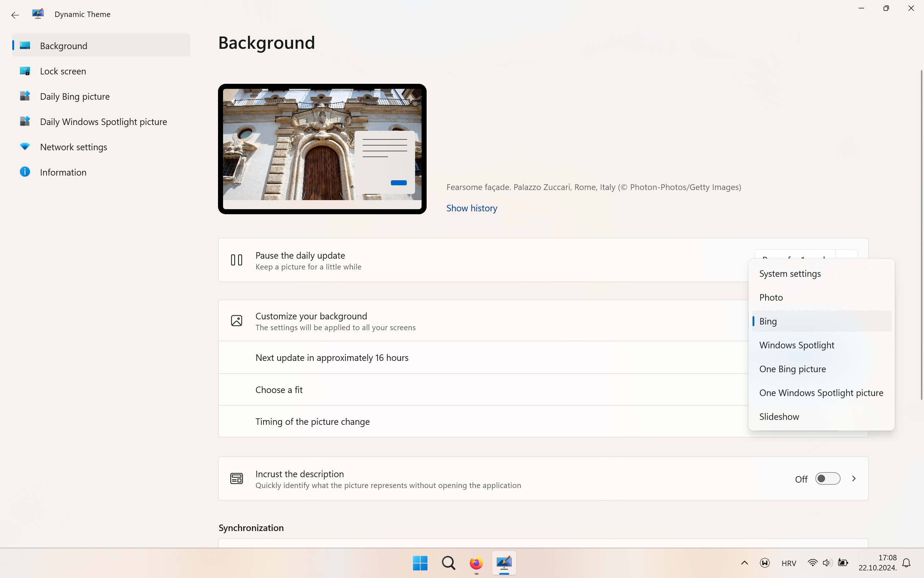Click the Dynamic Theme app logo icon
The image size is (924, 578).
[38, 14]
